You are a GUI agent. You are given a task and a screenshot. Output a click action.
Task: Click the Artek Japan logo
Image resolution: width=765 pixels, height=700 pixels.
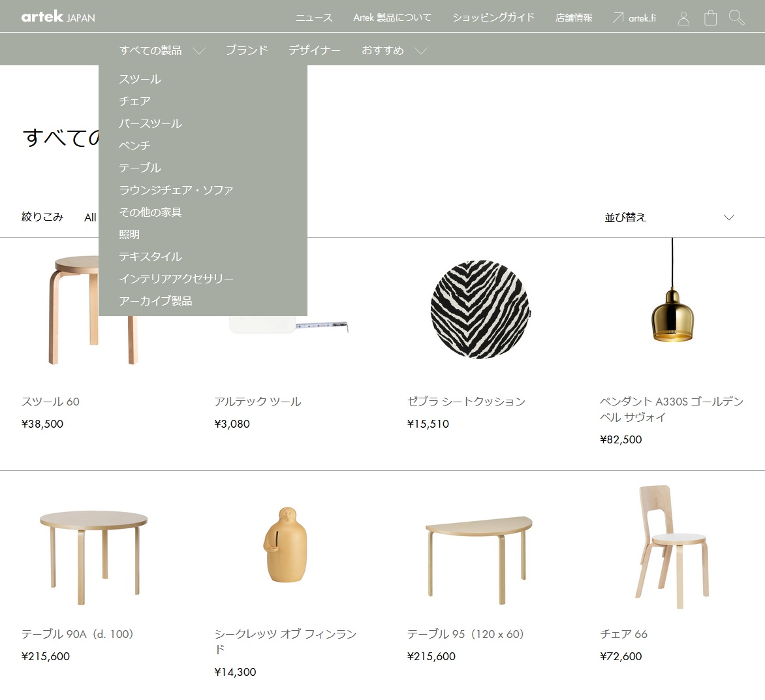[x=58, y=17]
